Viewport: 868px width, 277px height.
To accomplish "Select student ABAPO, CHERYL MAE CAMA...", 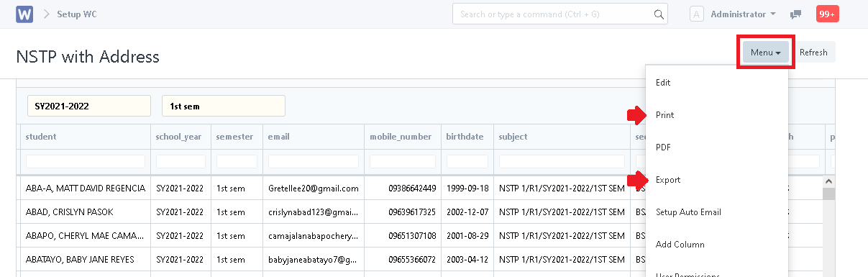I will 85,236.
